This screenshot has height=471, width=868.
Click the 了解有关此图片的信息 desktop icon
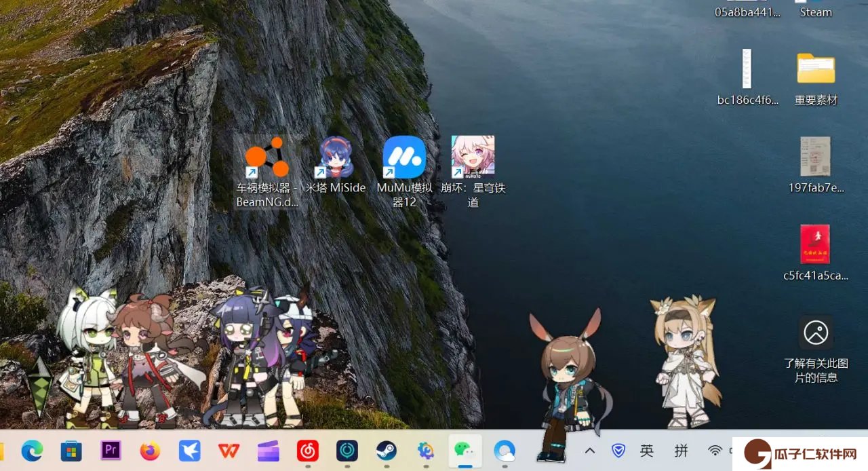click(x=816, y=350)
